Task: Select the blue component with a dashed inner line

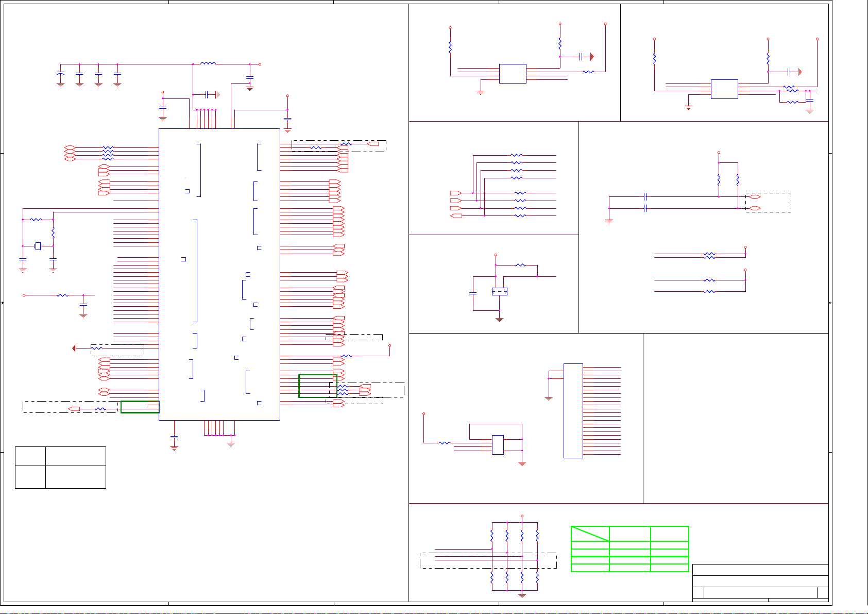Action: tap(500, 291)
